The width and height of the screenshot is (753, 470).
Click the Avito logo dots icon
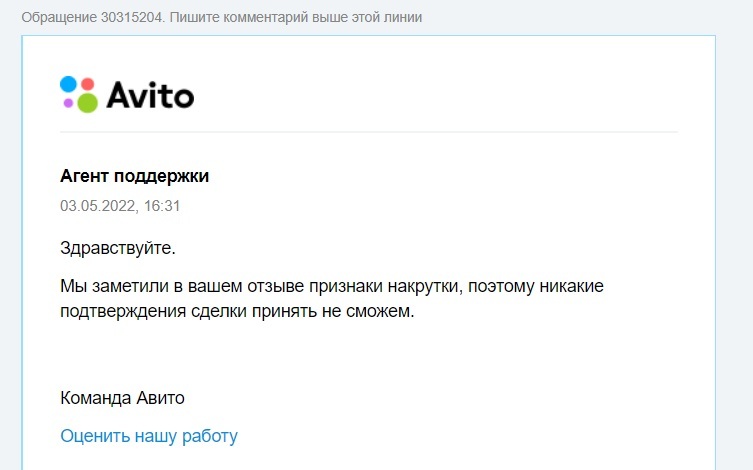(79, 94)
